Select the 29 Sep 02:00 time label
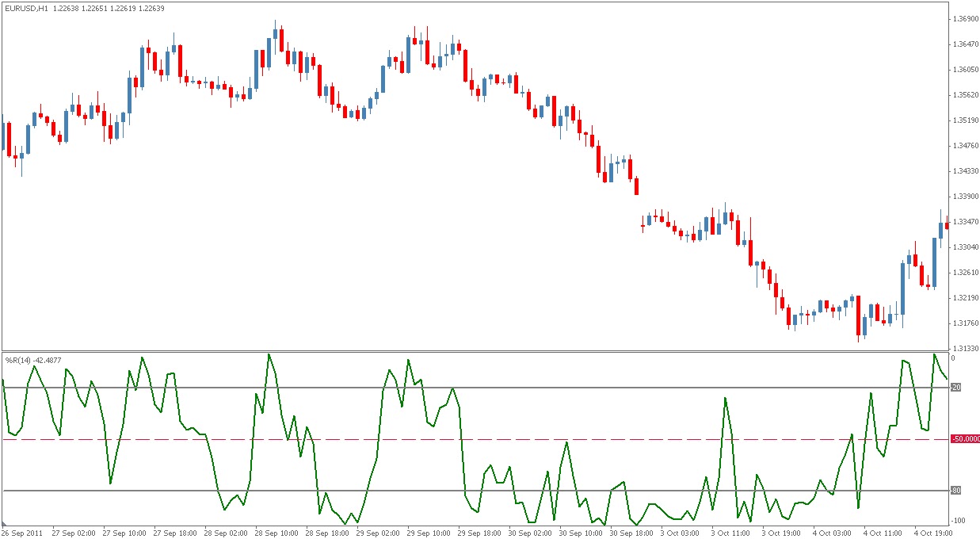 (378, 533)
